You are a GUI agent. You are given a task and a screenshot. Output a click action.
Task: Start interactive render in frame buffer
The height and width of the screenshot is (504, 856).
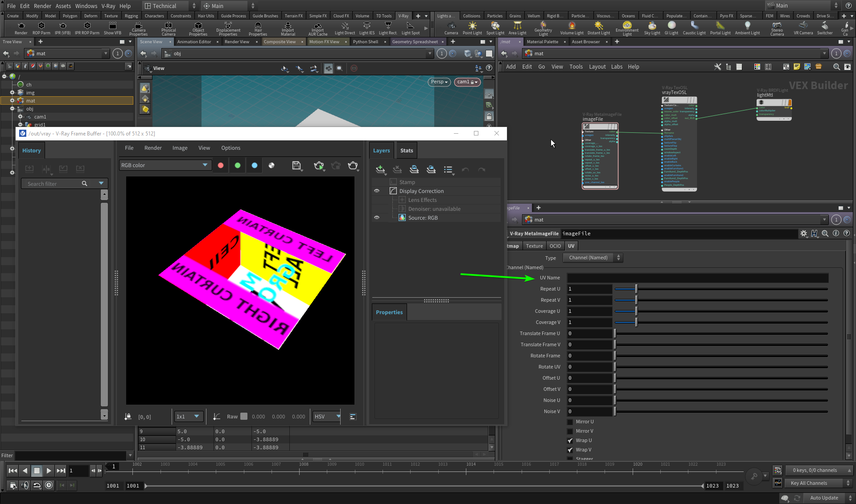pyautogui.click(x=319, y=166)
